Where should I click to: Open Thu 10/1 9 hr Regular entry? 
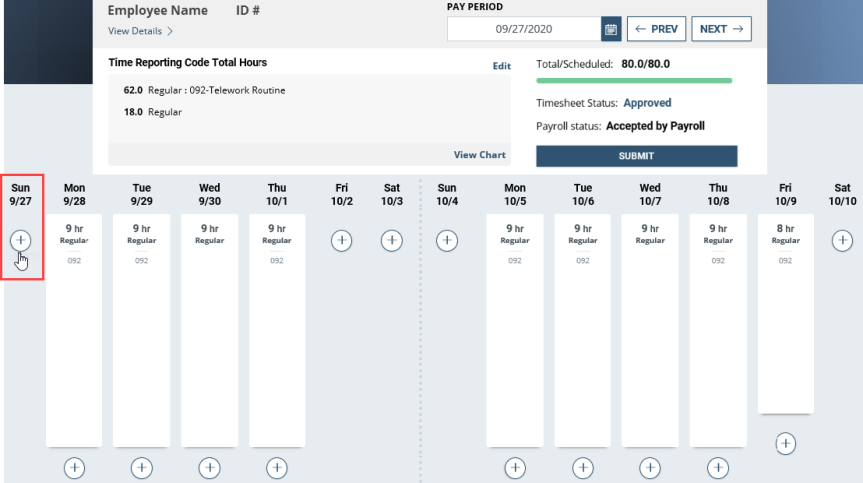(x=277, y=330)
